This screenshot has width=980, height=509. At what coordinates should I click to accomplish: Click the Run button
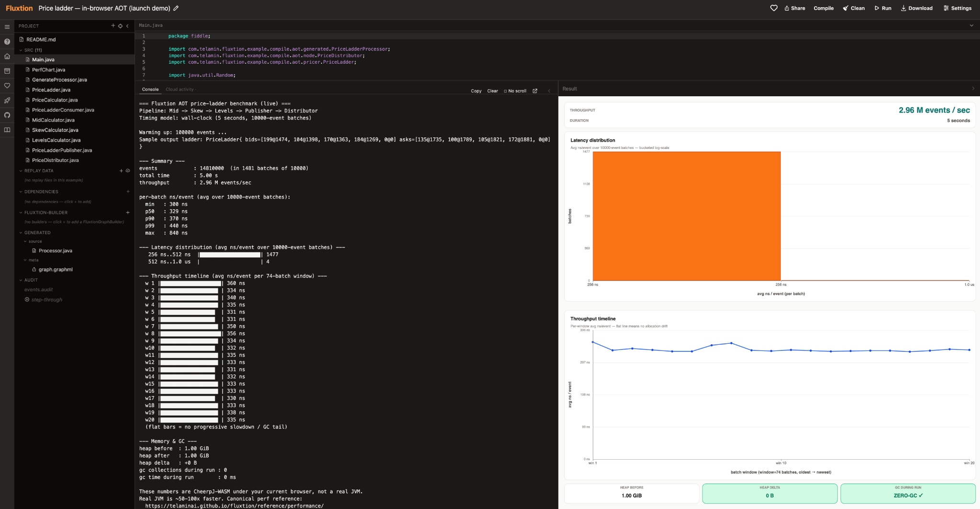pos(883,8)
